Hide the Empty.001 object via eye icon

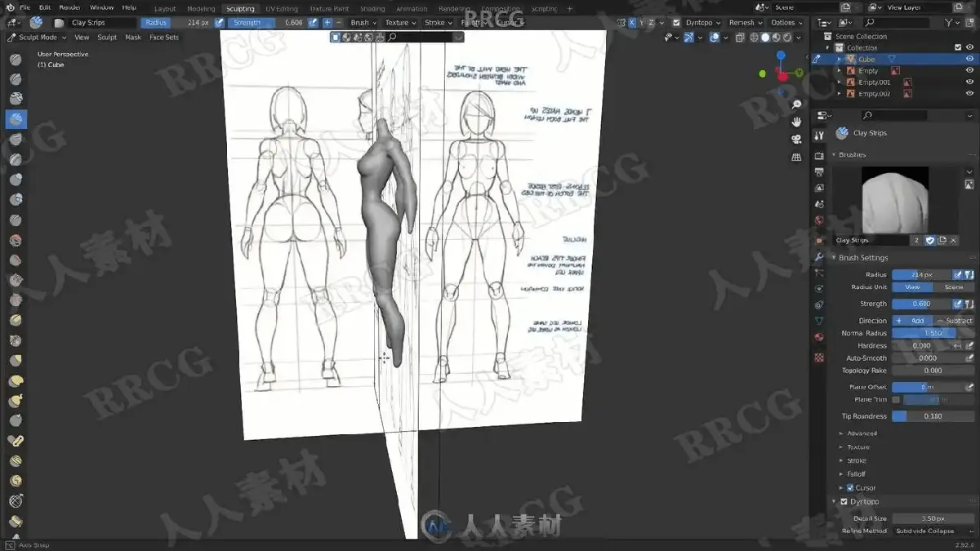pos(969,82)
